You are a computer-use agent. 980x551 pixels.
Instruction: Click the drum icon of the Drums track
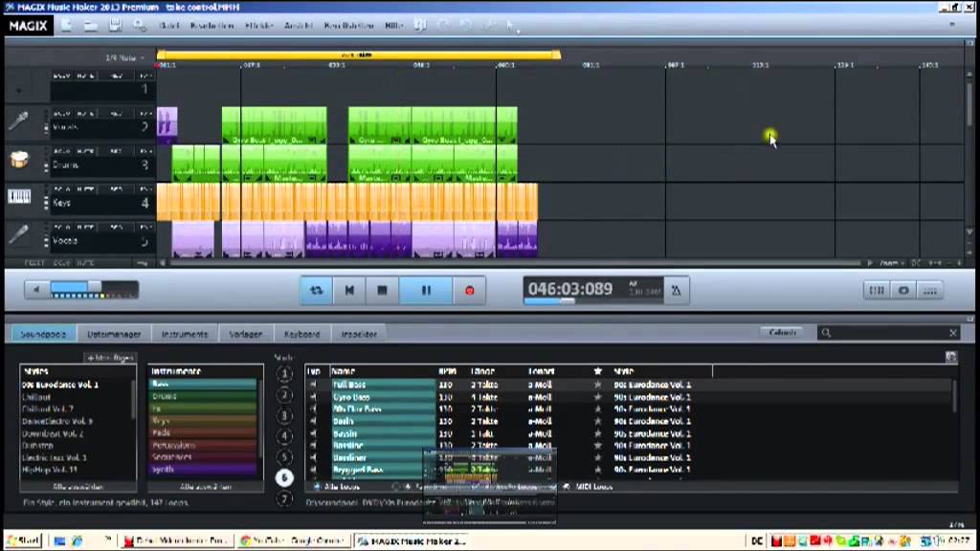pos(19,160)
